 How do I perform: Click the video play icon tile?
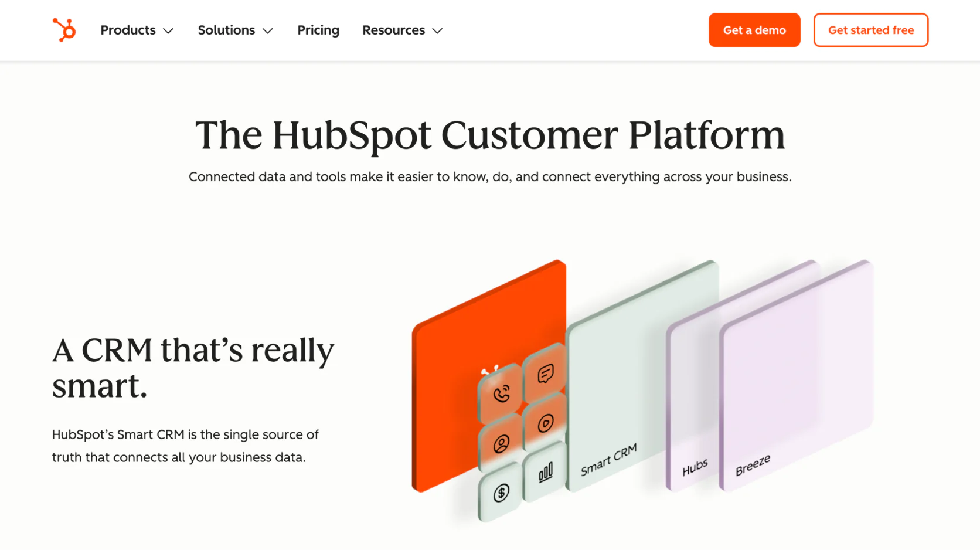(545, 423)
